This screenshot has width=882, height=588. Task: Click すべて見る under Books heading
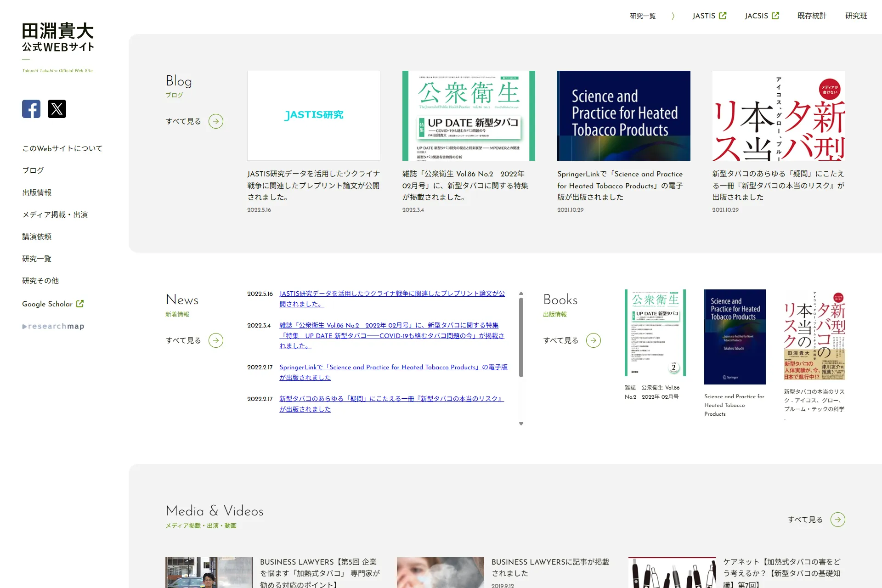(561, 340)
